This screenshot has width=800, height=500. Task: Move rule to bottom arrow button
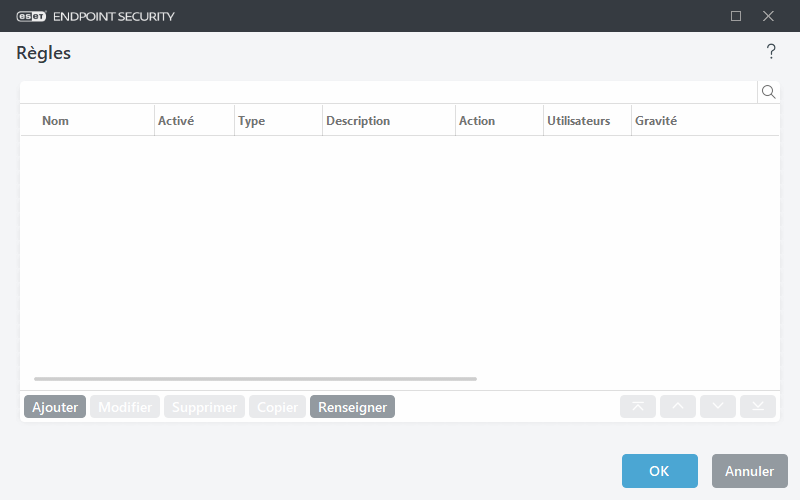point(758,406)
